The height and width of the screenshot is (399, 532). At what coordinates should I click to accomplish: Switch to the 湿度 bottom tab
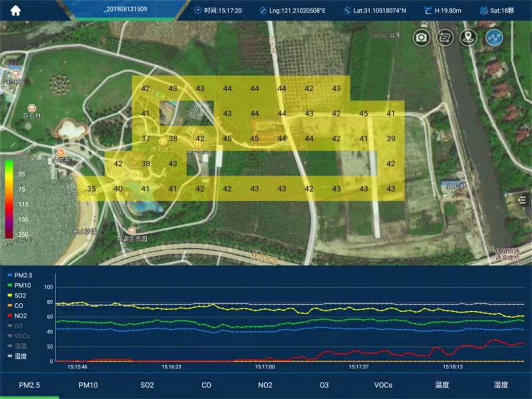tap(501, 385)
